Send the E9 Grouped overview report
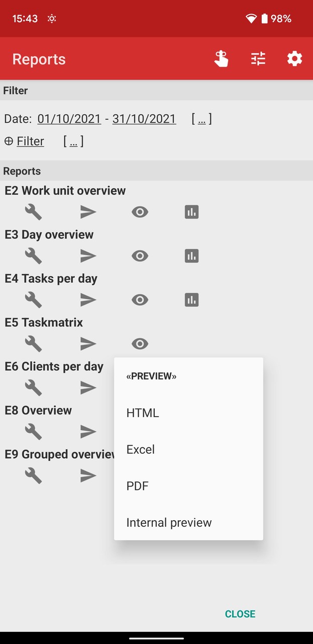 pyautogui.click(x=88, y=475)
